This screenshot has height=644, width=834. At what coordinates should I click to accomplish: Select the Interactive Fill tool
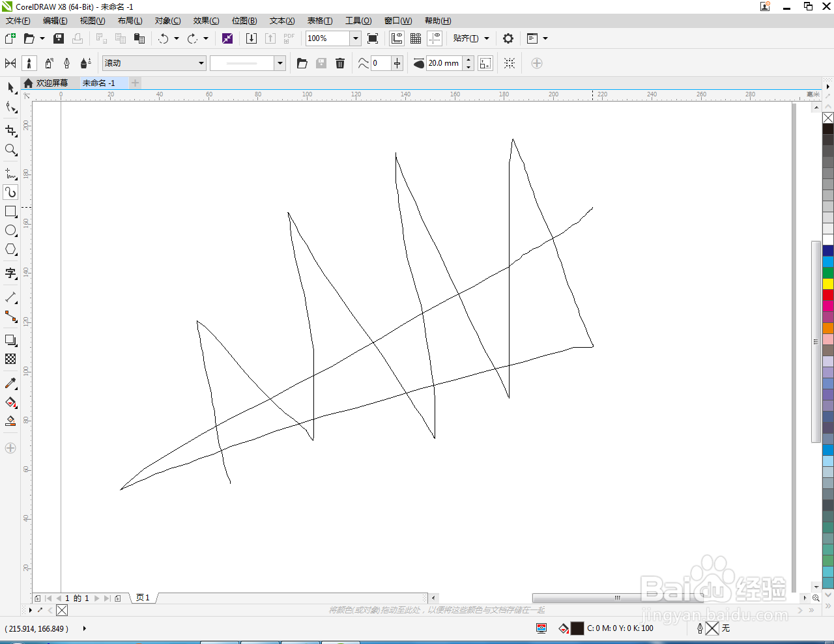pos(10,402)
